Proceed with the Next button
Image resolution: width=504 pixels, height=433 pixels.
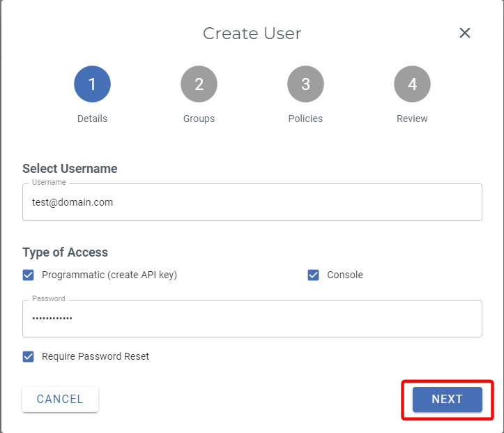(x=447, y=400)
